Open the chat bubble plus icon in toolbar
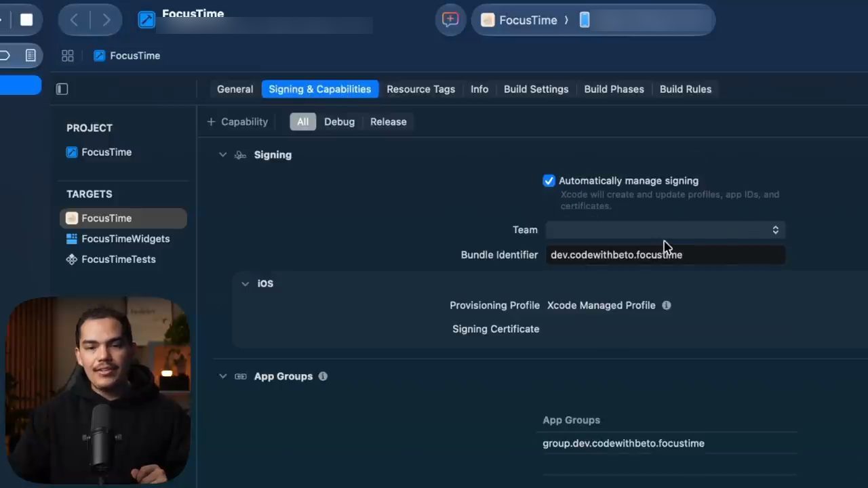 (450, 20)
